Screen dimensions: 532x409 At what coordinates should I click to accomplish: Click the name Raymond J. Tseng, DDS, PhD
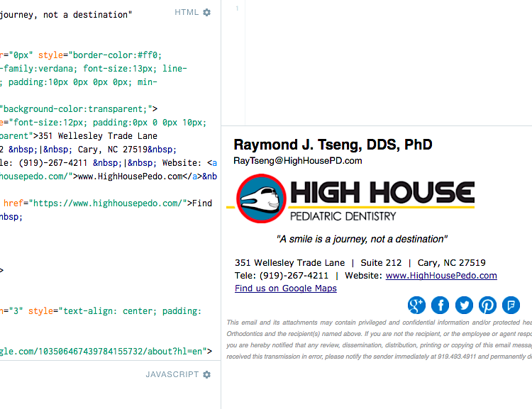[x=333, y=145]
